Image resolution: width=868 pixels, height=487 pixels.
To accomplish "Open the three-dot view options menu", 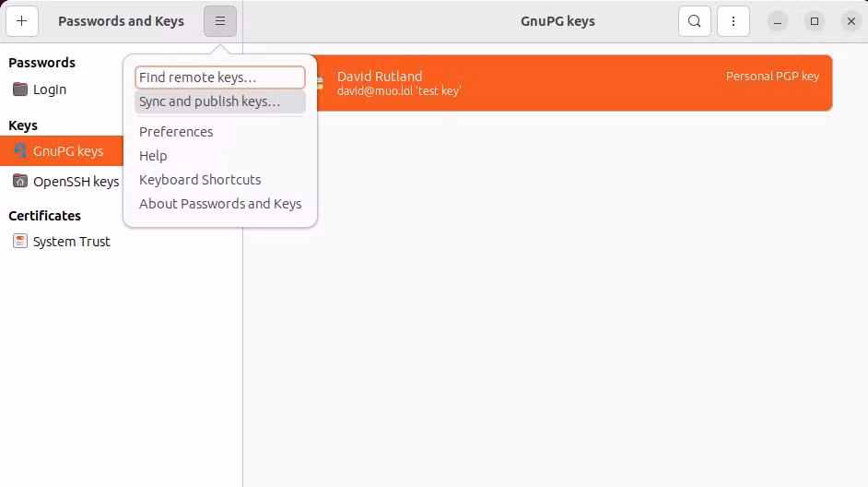I will pyautogui.click(x=733, y=21).
